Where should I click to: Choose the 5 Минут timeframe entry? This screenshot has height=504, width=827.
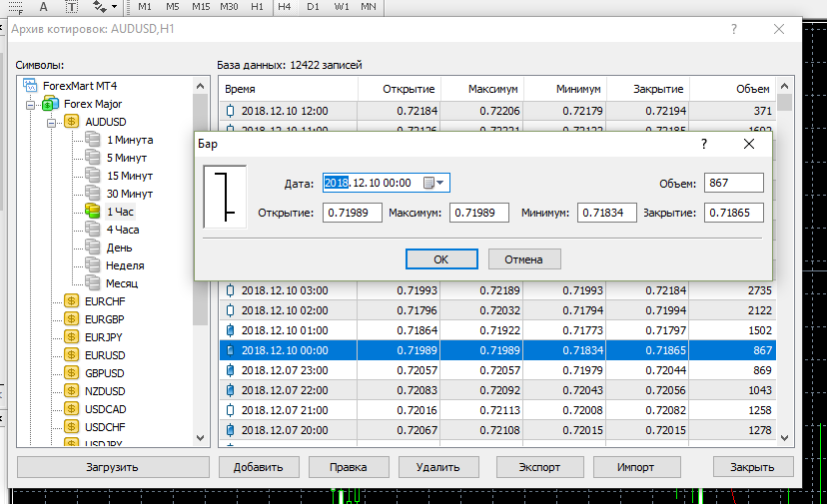pyautogui.click(x=127, y=158)
